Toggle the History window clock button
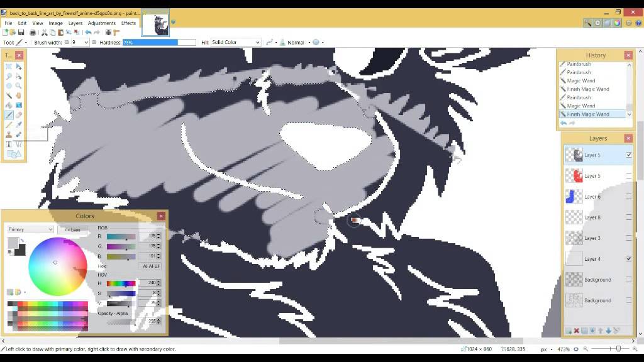This screenshot has height=362, width=644. [x=597, y=23]
